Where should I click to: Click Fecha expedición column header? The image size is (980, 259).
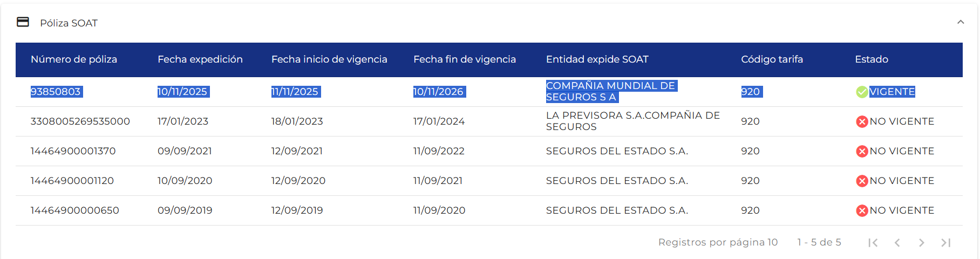(200, 59)
